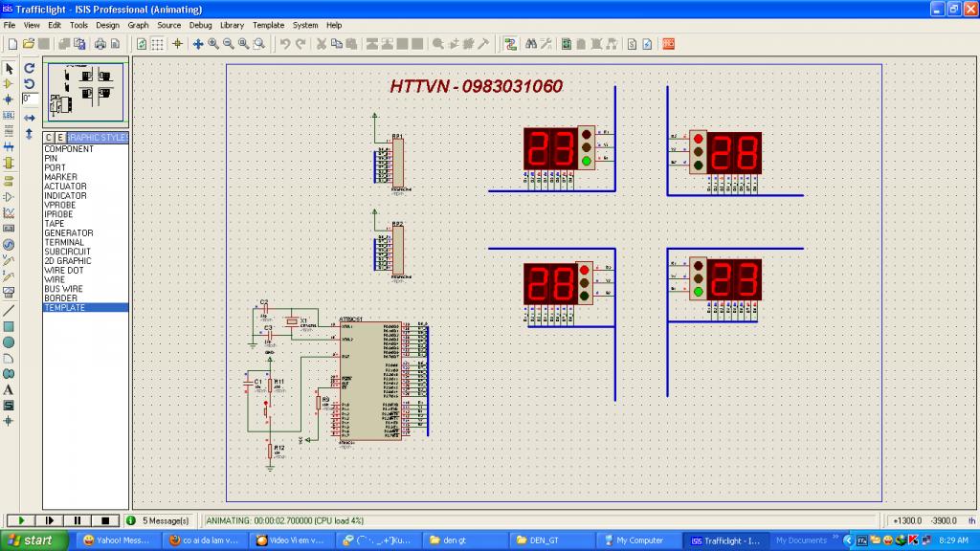Pause the animation
Image resolution: width=980 pixels, height=551 pixels.
pos(78,520)
